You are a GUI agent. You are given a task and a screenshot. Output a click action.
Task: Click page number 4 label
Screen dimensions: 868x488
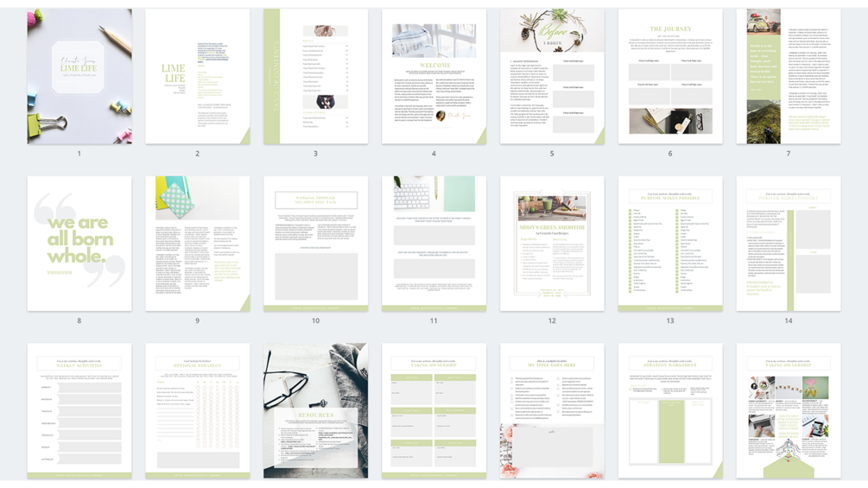[434, 153]
